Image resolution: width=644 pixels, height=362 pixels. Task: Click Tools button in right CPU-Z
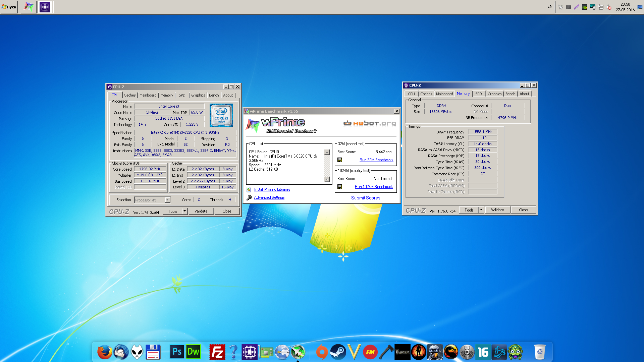pos(469,210)
